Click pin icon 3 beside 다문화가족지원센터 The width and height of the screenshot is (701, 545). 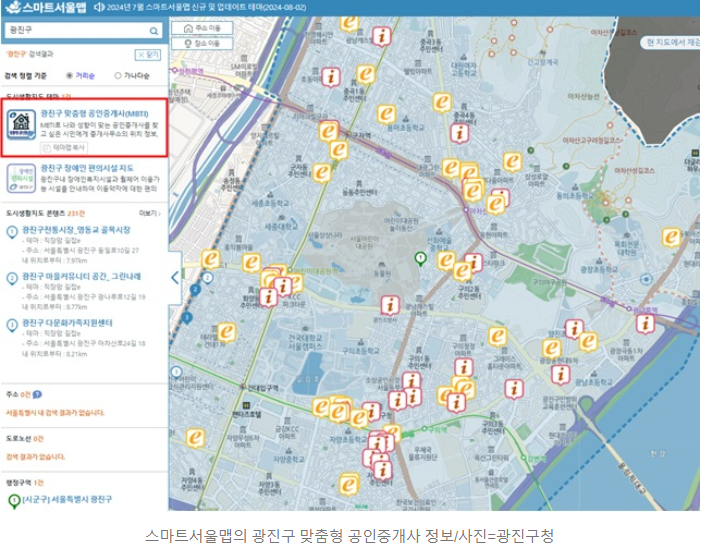pyautogui.click(x=12, y=325)
